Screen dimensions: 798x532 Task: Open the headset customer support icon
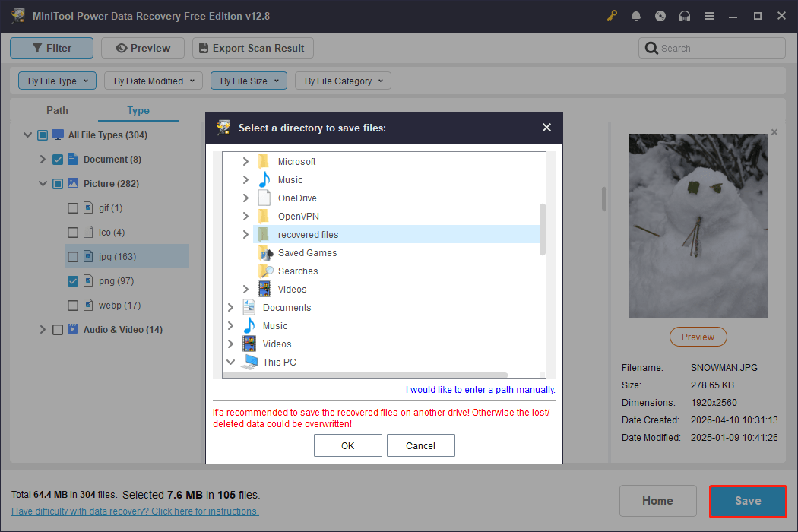coord(685,15)
